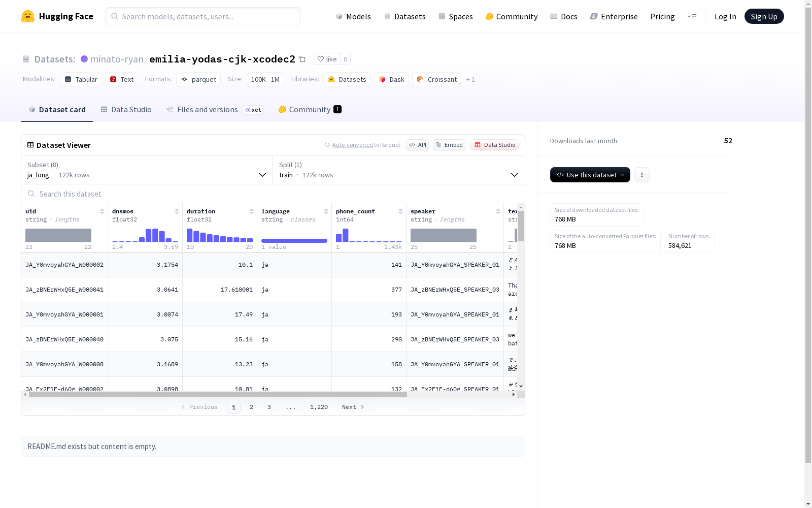The width and height of the screenshot is (812, 508).
Task: Sort the phone_count column
Action: click(400, 211)
